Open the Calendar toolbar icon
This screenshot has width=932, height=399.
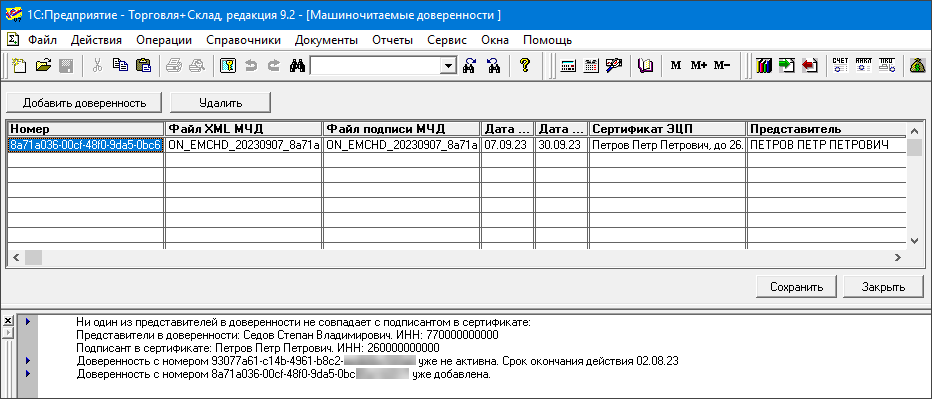pyautogui.click(x=591, y=65)
